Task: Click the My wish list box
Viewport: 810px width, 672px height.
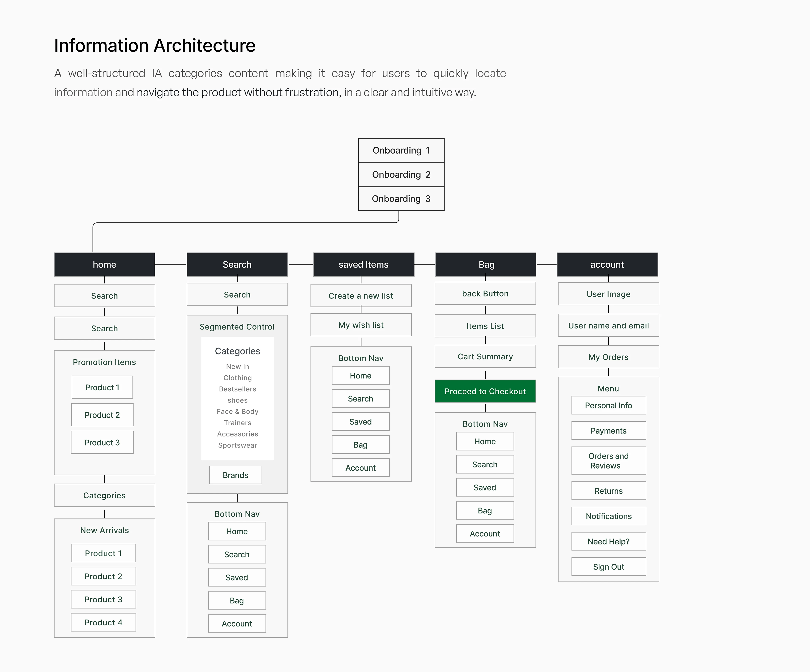Action: 361,325
